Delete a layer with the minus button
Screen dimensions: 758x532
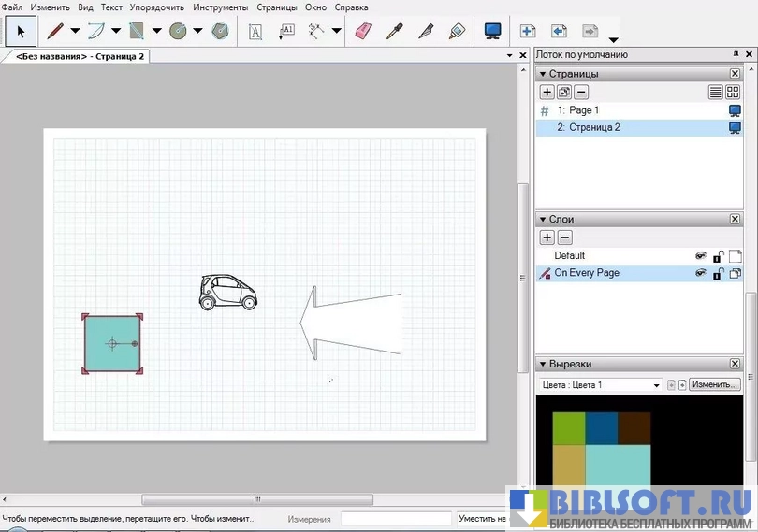coord(564,237)
